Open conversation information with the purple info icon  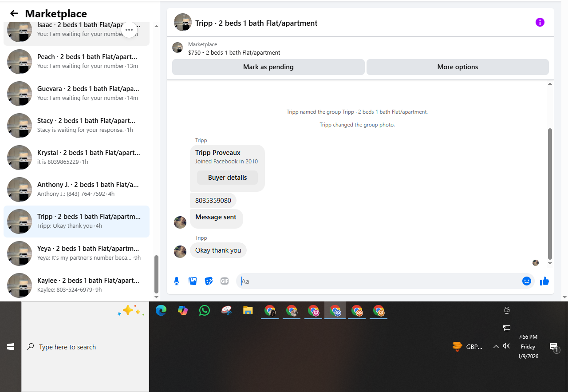coord(540,22)
